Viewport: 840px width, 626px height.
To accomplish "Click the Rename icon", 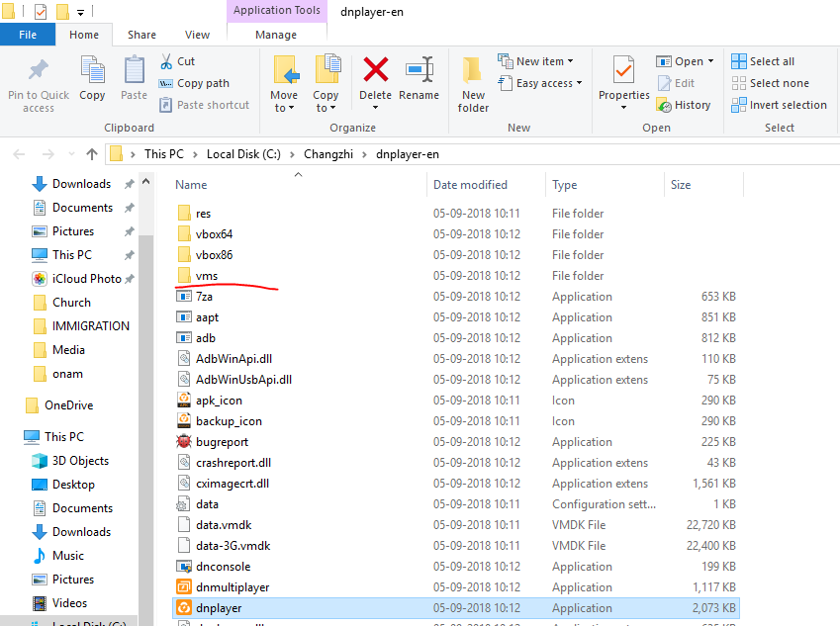I will pyautogui.click(x=419, y=69).
